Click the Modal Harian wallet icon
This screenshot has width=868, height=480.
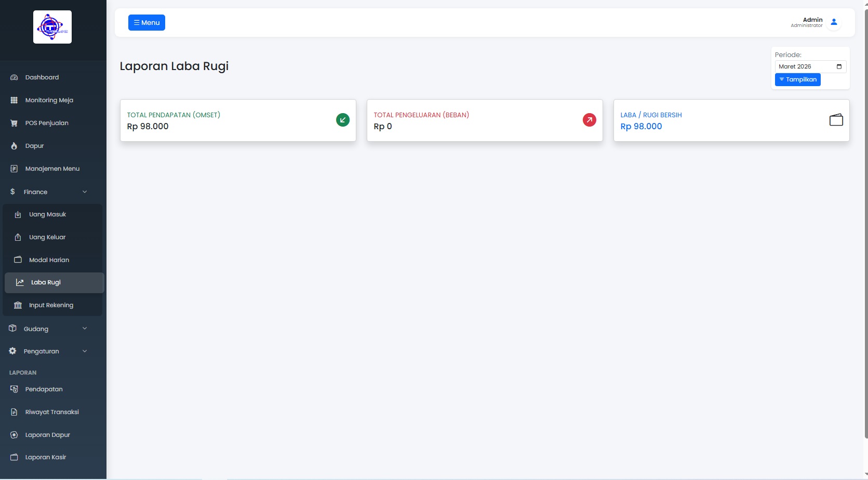coord(18,259)
